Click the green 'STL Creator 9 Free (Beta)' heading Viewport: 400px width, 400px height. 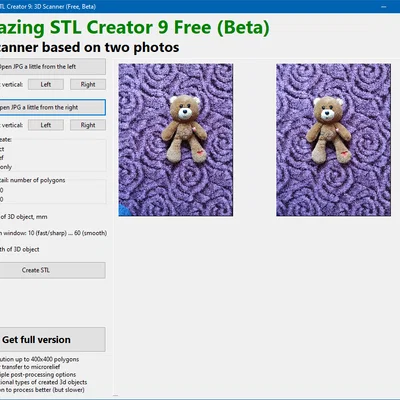(x=159, y=27)
